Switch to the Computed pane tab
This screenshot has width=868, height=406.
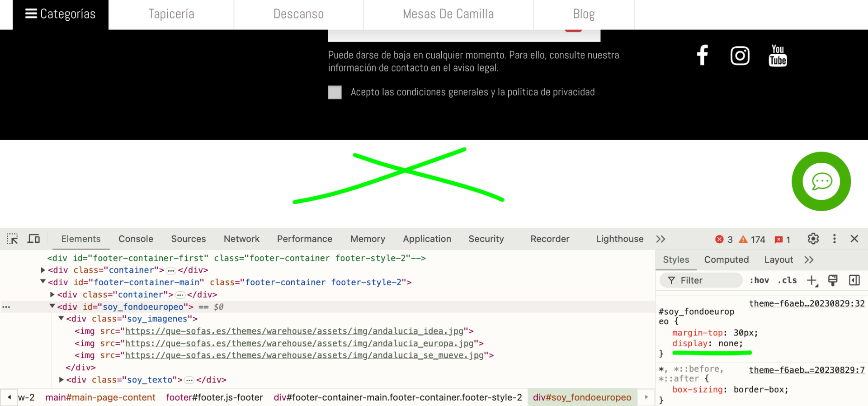tap(726, 260)
